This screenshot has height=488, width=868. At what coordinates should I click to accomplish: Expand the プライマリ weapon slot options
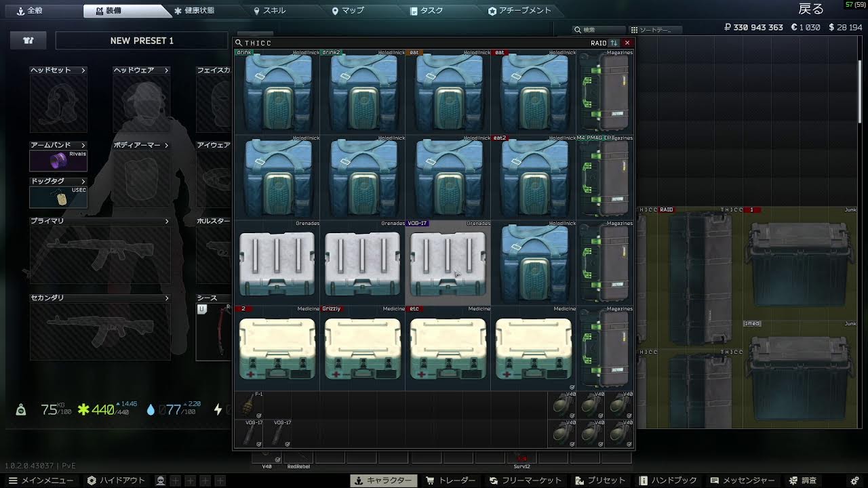[167, 222]
